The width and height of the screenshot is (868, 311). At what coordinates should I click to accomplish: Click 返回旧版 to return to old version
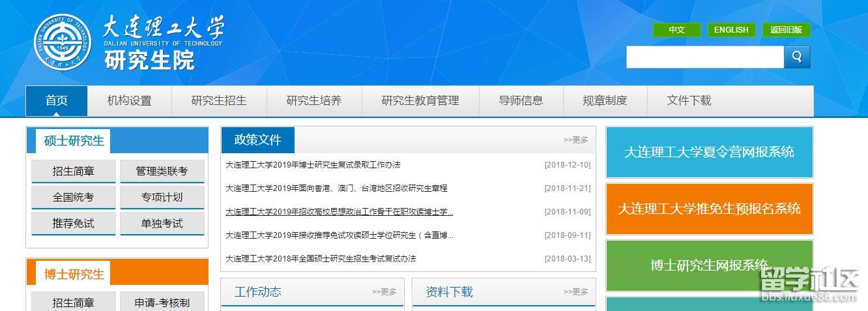(x=786, y=30)
